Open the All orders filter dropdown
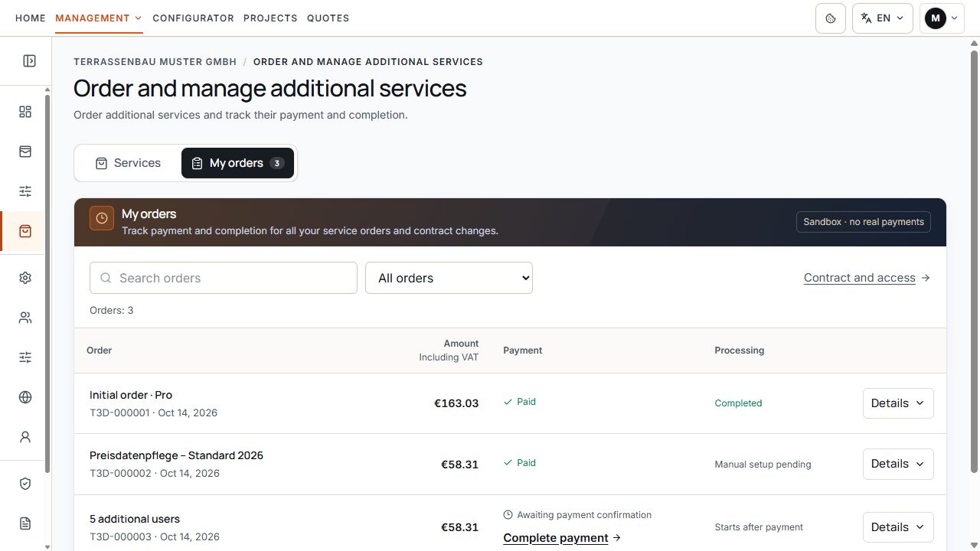 pyautogui.click(x=449, y=278)
